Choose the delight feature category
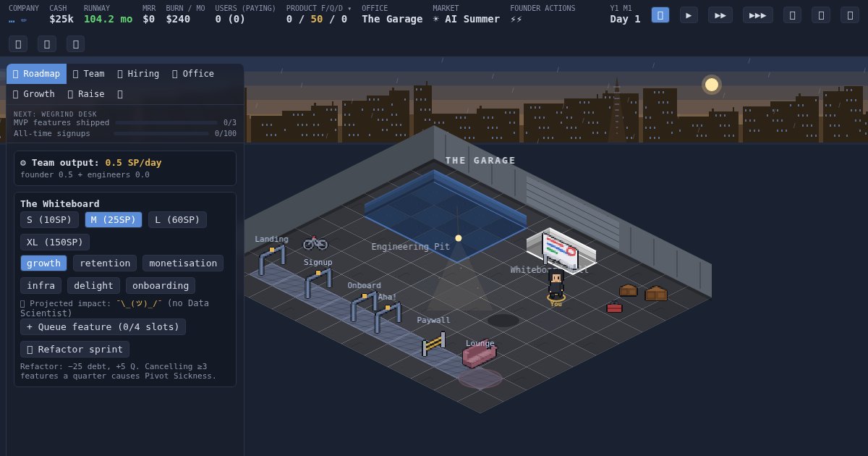Screen dimensions: 868x456 93,285
